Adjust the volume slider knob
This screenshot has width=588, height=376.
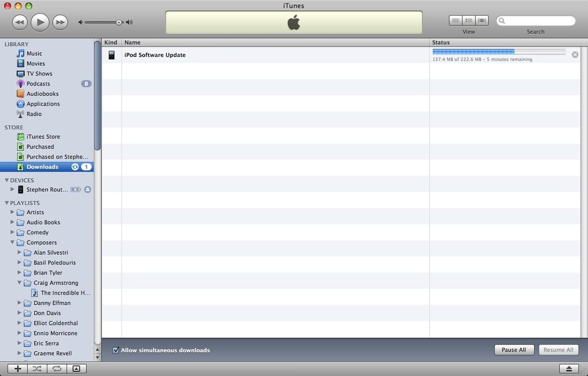(x=119, y=22)
